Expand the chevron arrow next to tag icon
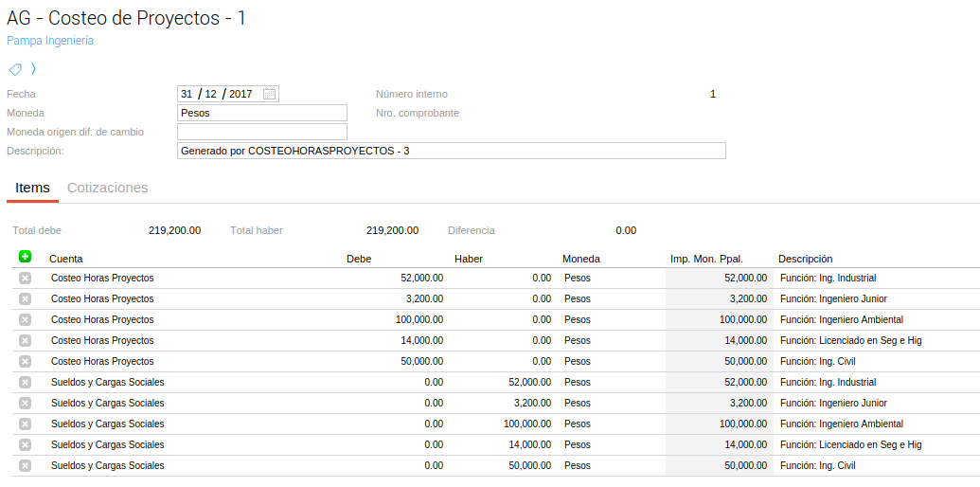The height and width of the screenshot is (487, 980). click(33, 68)
